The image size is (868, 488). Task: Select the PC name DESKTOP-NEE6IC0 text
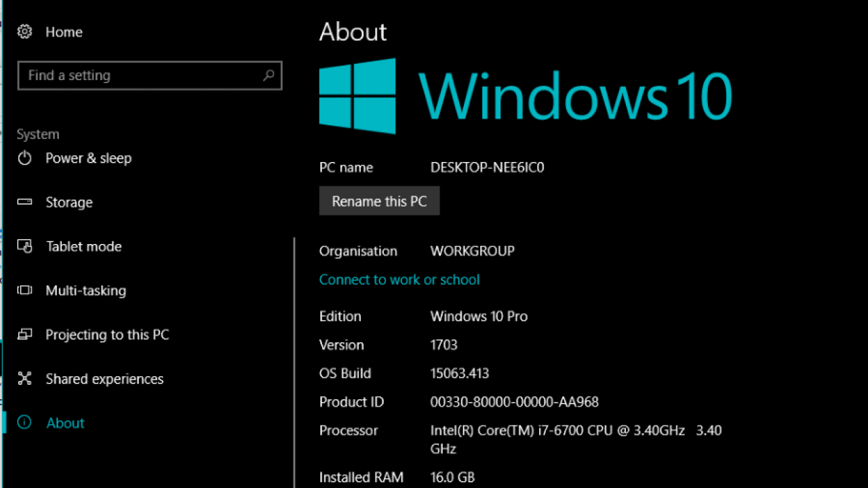click(487, 167)
